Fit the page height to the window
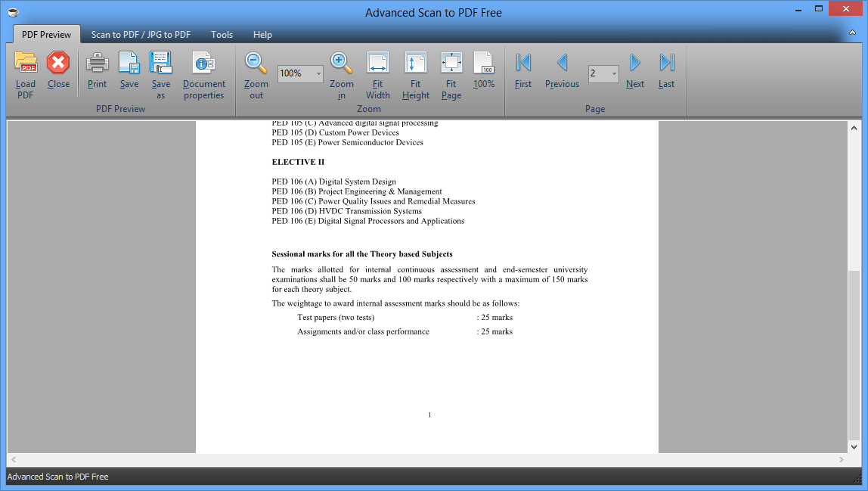868x491 pixels. (x=415, y=64)
